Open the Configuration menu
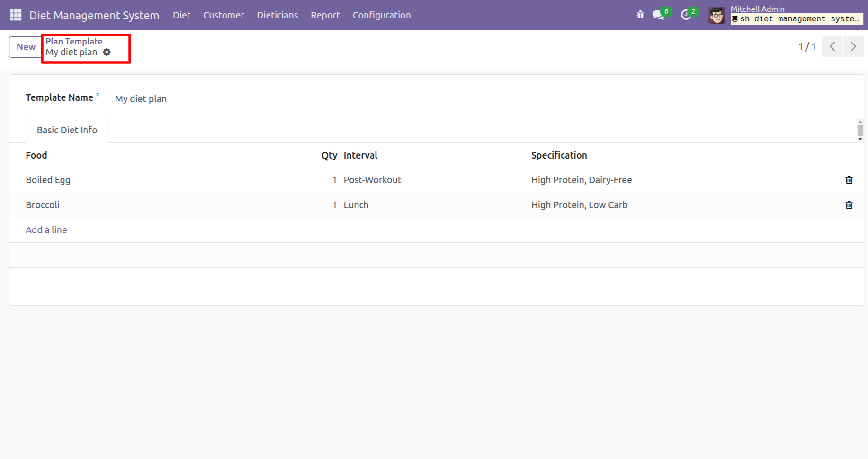868x459 pixels. [x=381, y=15]
